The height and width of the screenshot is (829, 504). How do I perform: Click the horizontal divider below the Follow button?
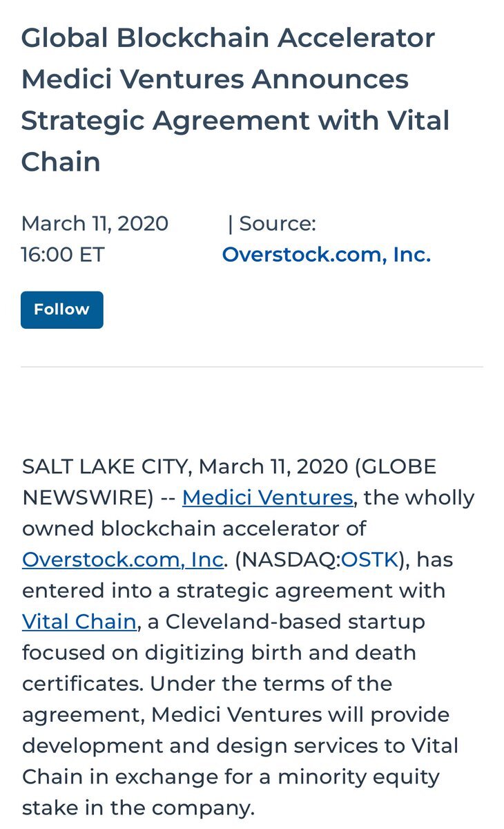click(252, 367)
